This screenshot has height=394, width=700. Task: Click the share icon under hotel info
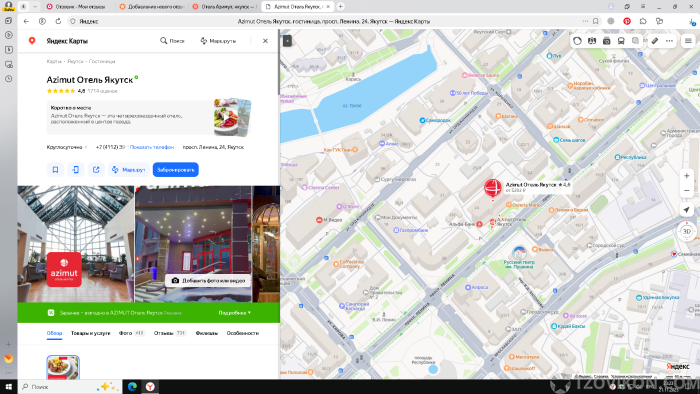pos(96,170)
